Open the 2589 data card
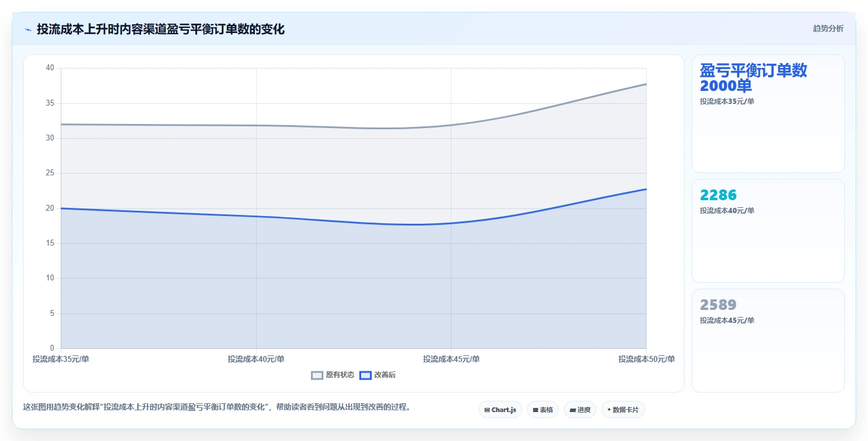868x441 pixels. [768, 341]
